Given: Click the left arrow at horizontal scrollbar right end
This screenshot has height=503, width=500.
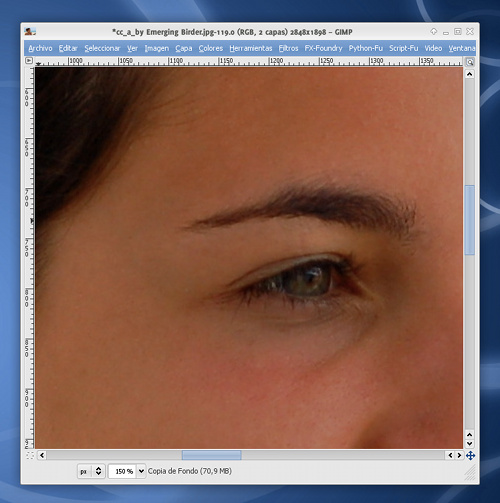Looking at the screenshot, I should click(x=450, y=455).
